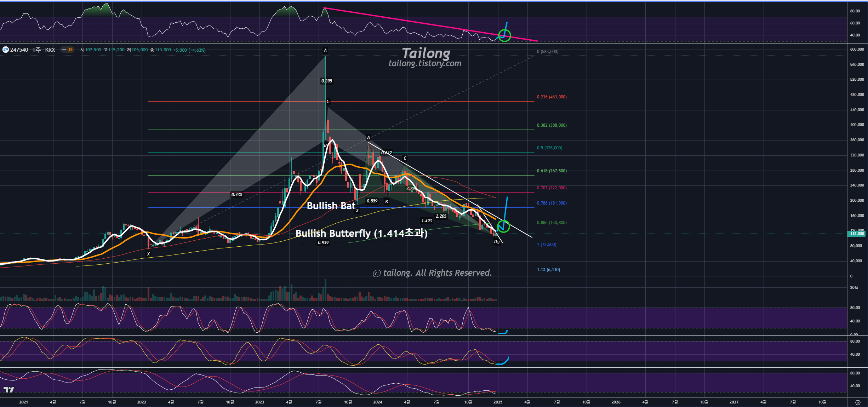Screen dimensions: 868x407
Task: Click the TradingView logo in bottom-left
Action: 9,390
